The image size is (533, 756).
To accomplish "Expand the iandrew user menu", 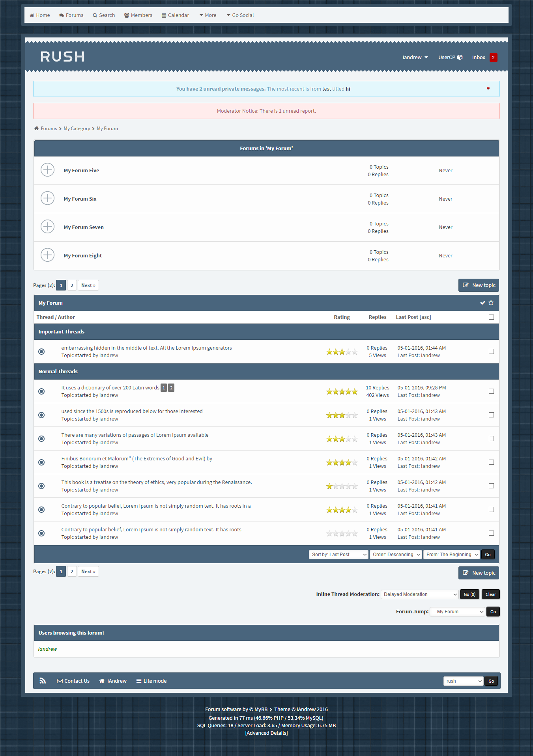I will (415, 58).
